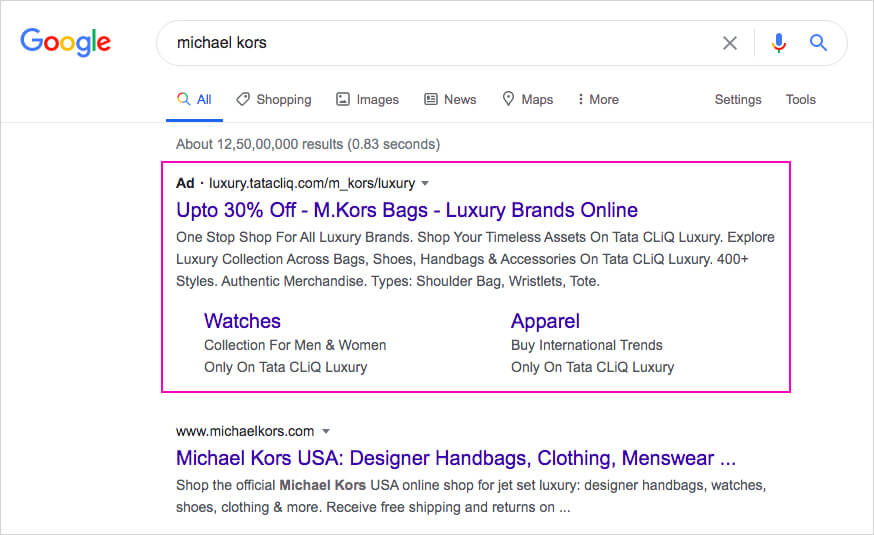This screenshot has width=874, height=535.
Task: Open the News tab
Action: click(x=450, y=99)
